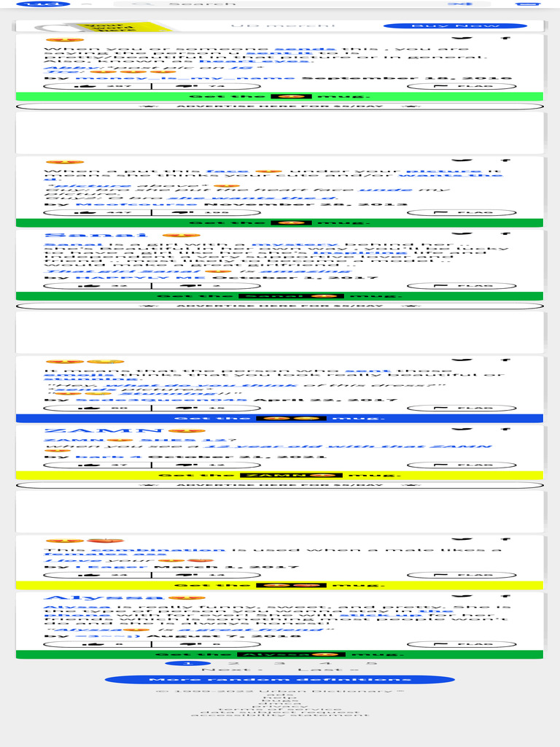Downvote the Alyssa definition
Image resolution: width=560 pixels, height=747 pixels.
[x=206, y=644]
